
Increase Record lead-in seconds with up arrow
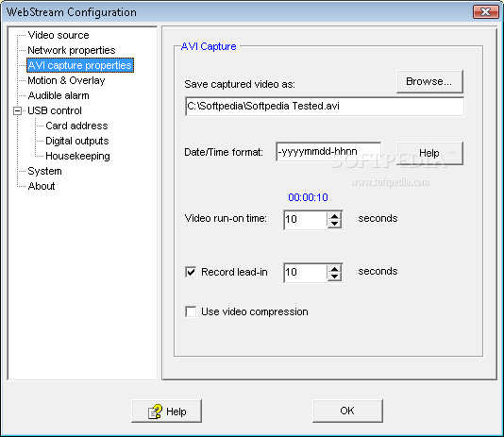tap(335, 269)
